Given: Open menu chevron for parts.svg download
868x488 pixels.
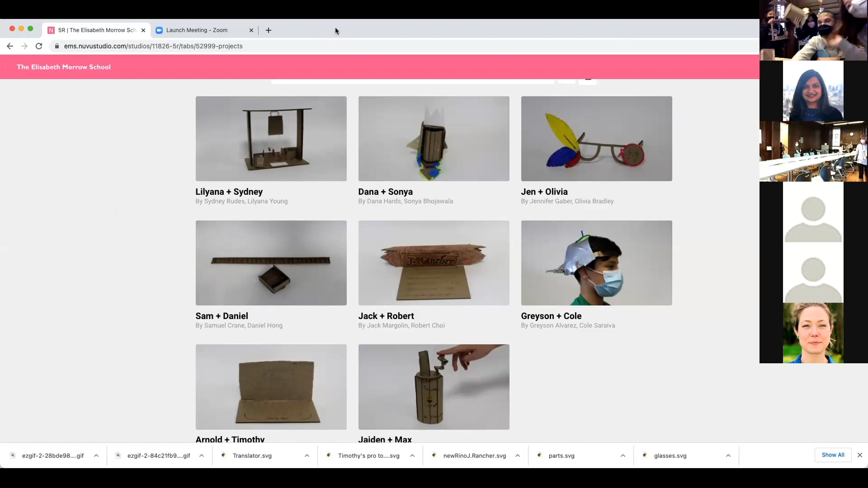Looking at the screenshot, I should (623, 455).
